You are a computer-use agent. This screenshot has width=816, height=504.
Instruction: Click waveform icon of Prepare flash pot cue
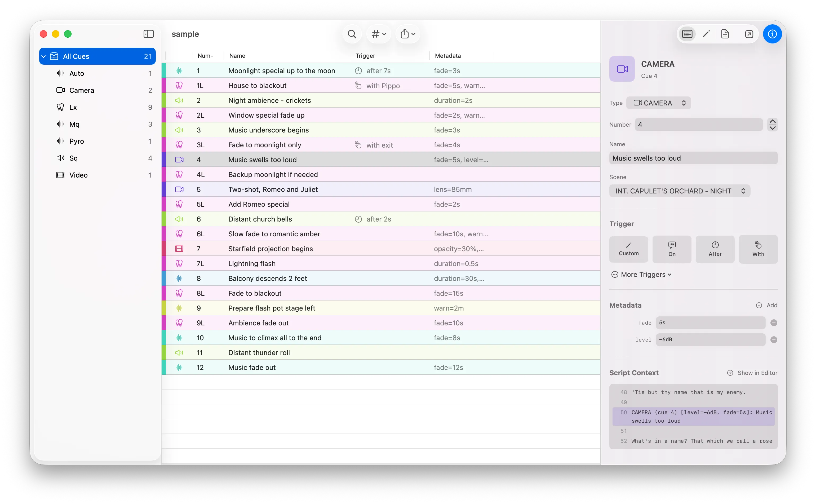tap(179, 308)
